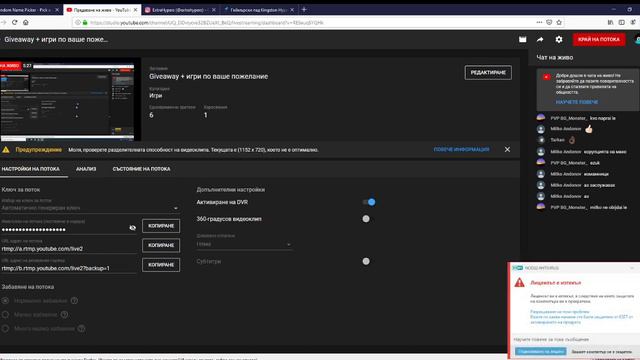Image resolution: width=640 pixels, height=360 pixels.
Task: Click help icon next to low latency
Action: click(x=64, y=315)
